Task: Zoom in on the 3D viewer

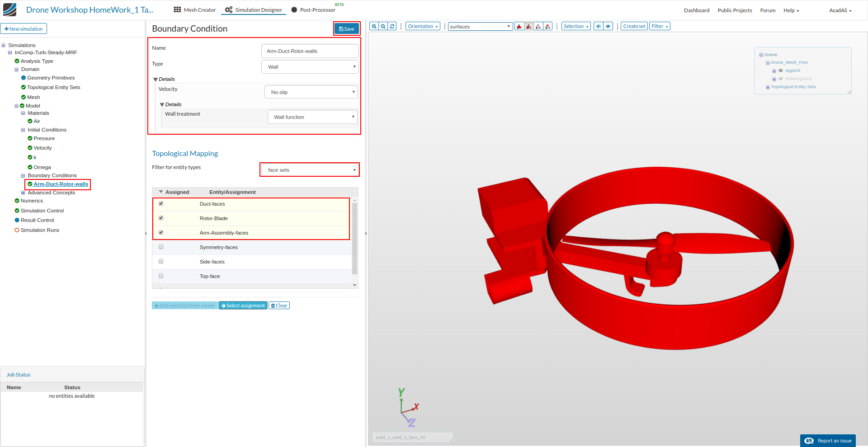Action: [374, 26]
